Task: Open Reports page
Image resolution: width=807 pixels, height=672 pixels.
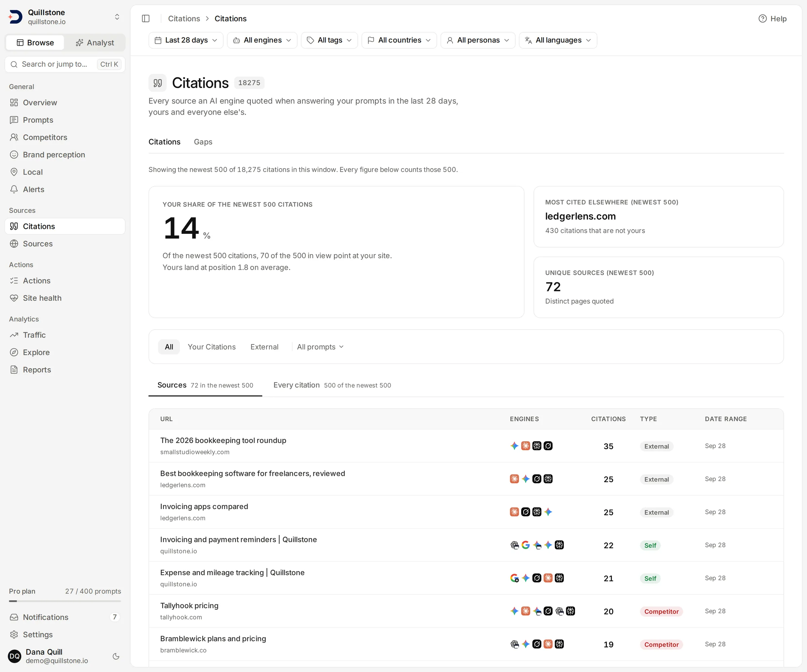Action: (x=65, y=369)
